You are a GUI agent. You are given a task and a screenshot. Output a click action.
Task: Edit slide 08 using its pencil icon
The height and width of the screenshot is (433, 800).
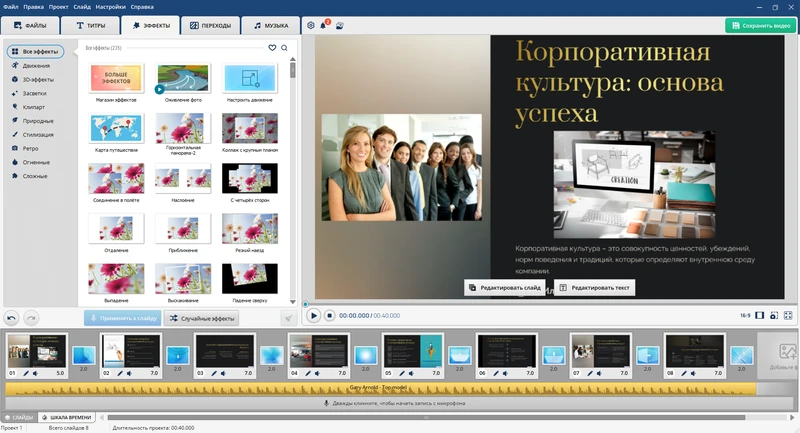[684, 373]
